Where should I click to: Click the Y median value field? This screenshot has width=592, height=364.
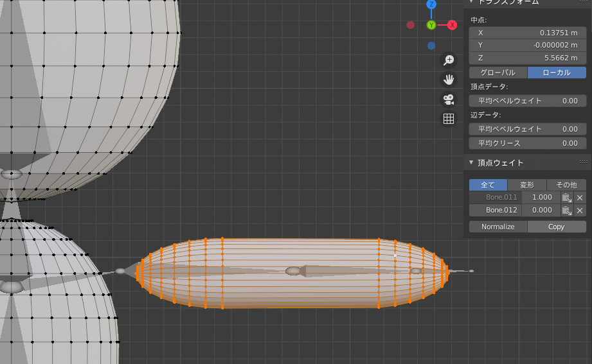[528, 46]
